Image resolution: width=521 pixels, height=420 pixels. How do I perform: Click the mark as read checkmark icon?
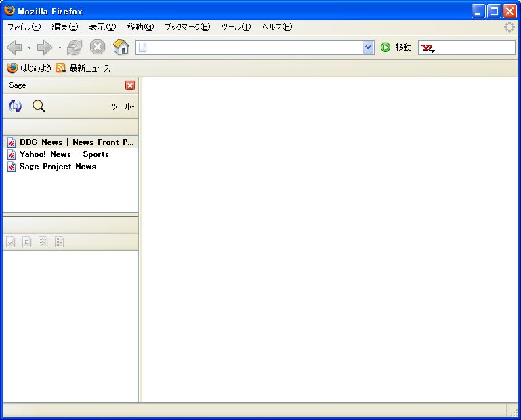point(11,242)
